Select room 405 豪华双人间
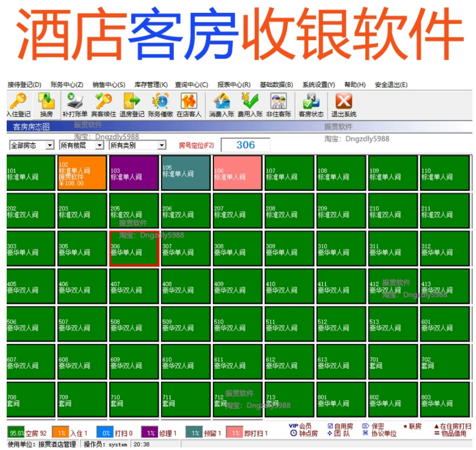This screenshot has width=476, height=450. click(31, 286)
